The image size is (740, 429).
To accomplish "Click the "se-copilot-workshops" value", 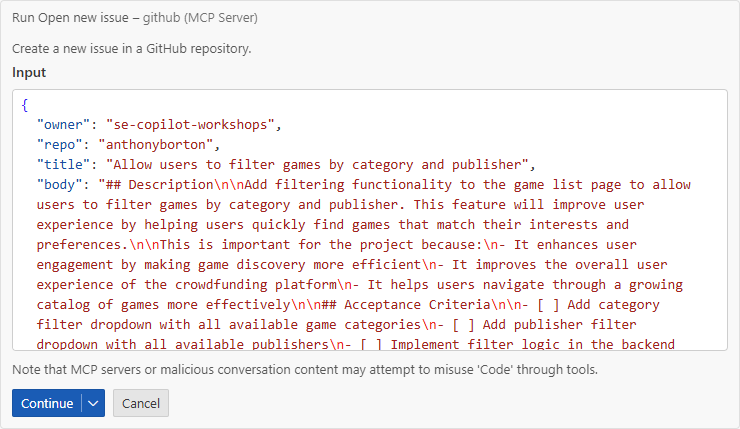I will (x=190, y=125).
